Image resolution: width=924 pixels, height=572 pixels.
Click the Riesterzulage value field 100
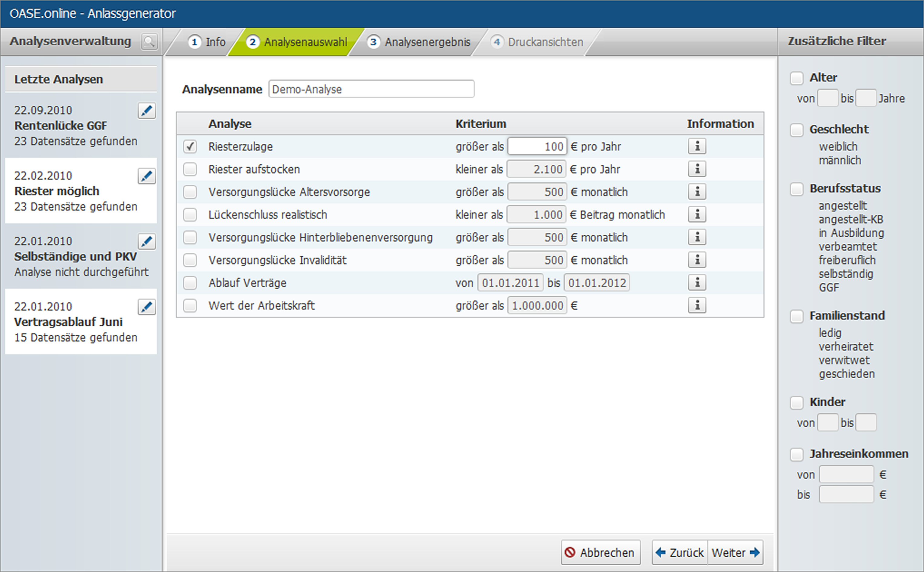[x=537, y=146]
